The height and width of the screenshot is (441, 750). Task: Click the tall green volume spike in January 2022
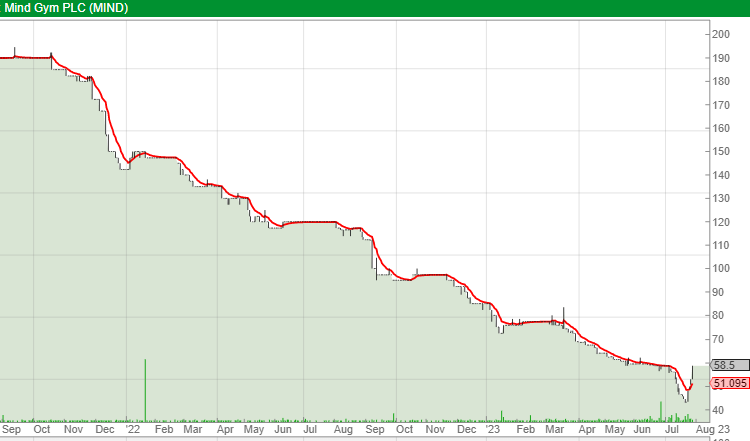click(x=145, y=390)
